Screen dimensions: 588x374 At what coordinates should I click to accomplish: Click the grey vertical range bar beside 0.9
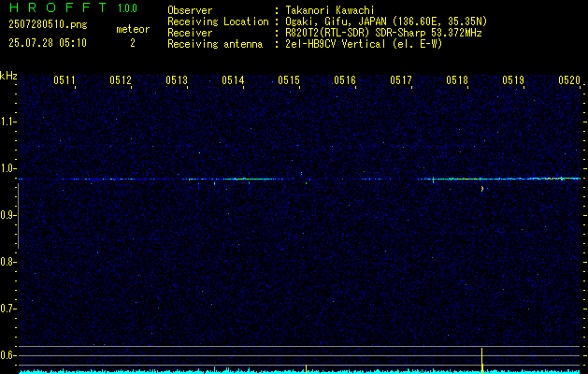pos(18,216)
